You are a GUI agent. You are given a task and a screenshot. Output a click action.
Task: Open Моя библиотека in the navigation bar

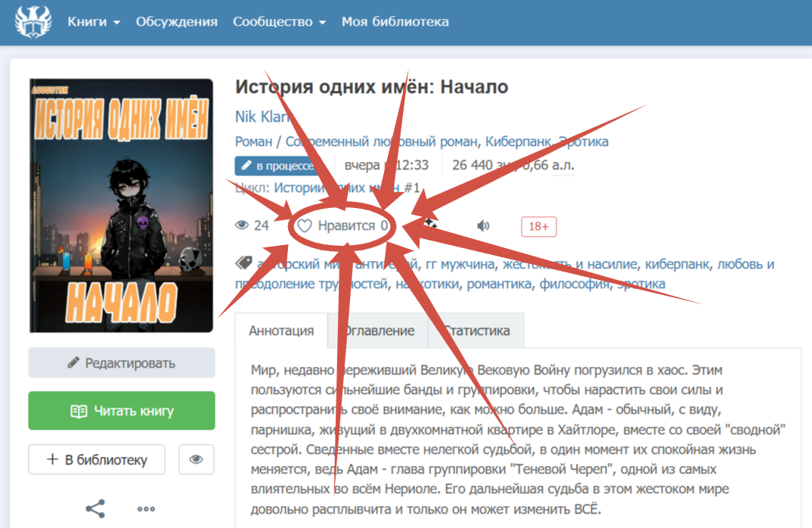(x=395, y=22)
